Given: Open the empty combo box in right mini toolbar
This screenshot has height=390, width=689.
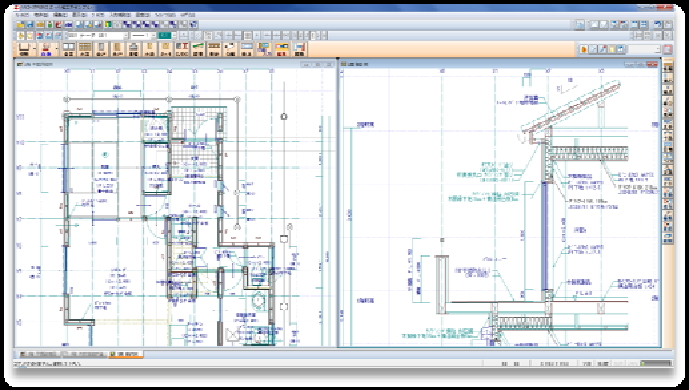Looking at the screenshot, I should point(644,49).
